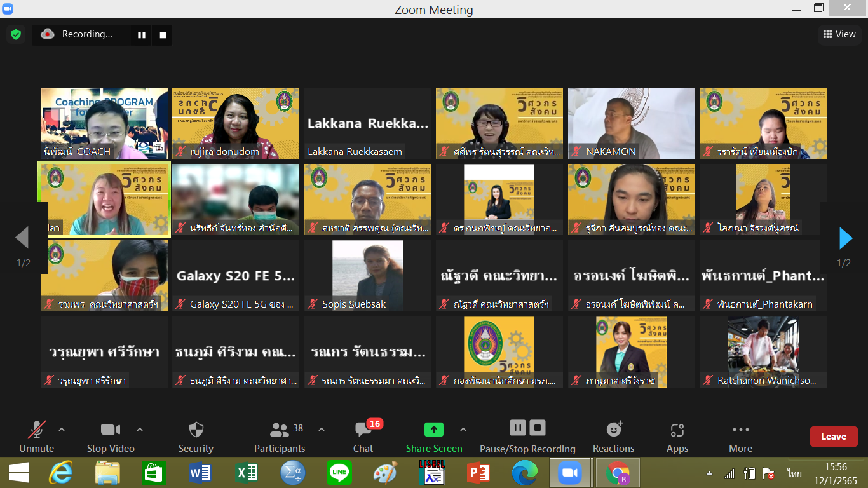The height and width of the screenshot is (488, 868).
Task: Click the green encryption shield icon
Action: [x=16, y=34]
